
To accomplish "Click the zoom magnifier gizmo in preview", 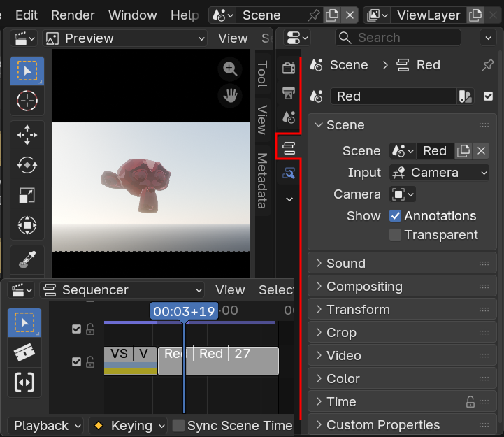I will click(229, 69).
